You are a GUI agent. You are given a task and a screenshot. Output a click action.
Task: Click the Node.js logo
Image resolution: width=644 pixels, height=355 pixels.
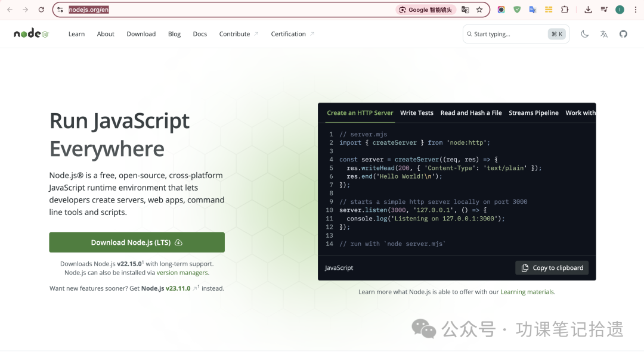click(31, 33)
